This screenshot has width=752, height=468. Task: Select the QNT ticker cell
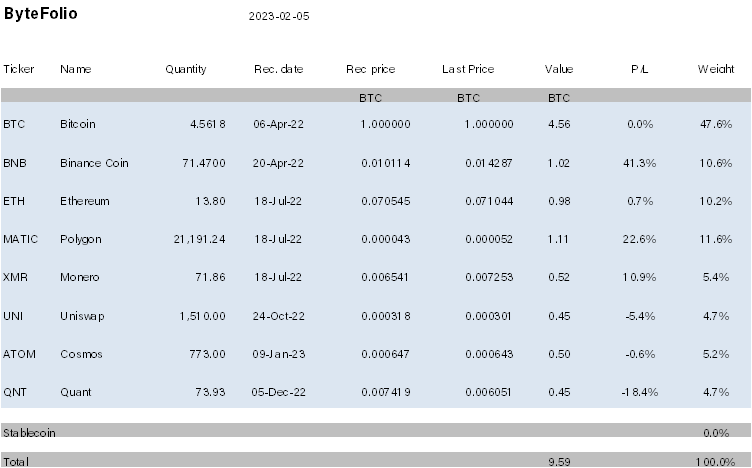tap(14, 392)
